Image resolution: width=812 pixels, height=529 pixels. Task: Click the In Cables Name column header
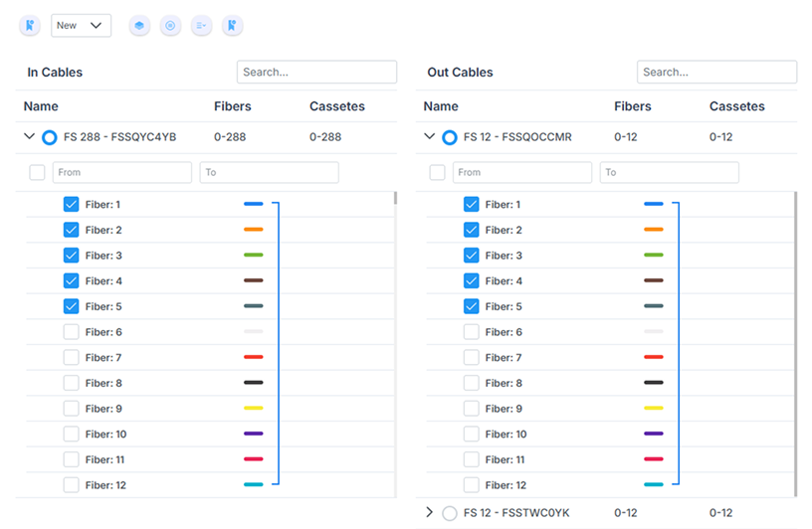pyautogui.click(x=41, y=106)
